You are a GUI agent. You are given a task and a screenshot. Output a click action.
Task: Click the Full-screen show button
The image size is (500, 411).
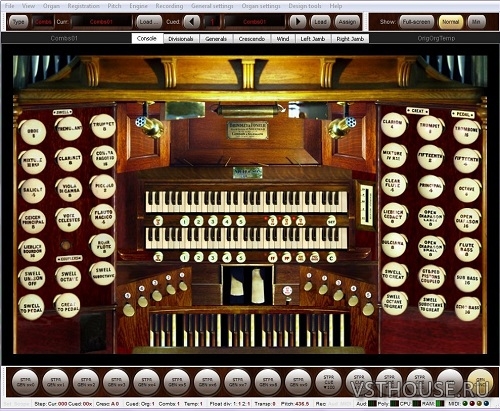click(x=416, y=22)
